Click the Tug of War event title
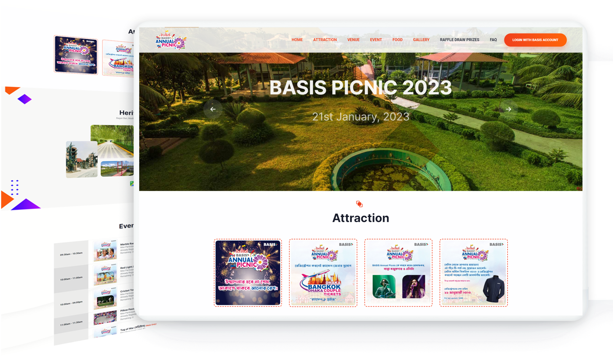 pyautogui.click(x=132, y=328)
